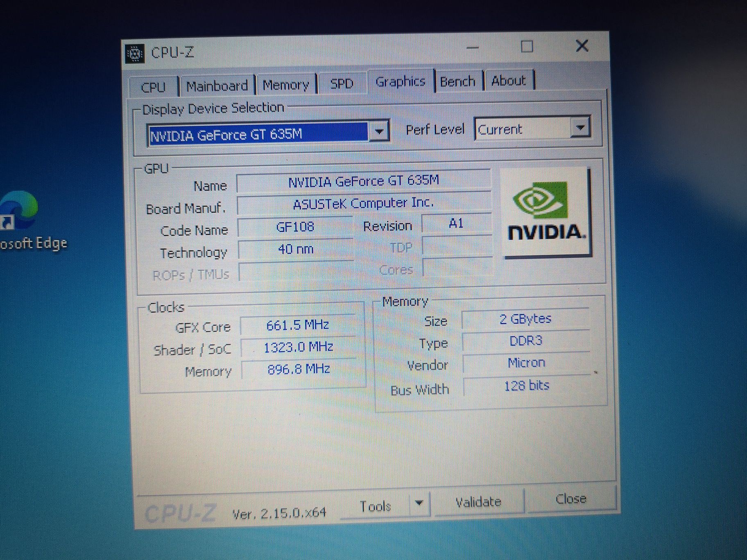
Task: Switch to the CPU tab
Action: click(x=153, y=87)
